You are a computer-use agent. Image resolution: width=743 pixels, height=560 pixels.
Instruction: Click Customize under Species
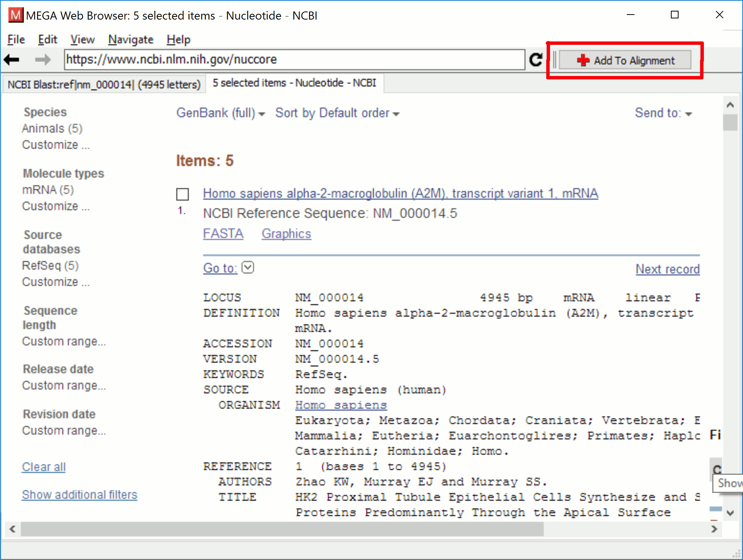pyautogui.click(x=56, y=145)
